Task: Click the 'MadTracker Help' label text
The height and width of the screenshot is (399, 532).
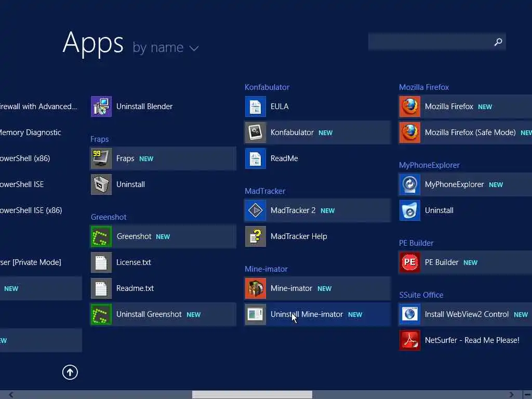Action: coord(299,236)
